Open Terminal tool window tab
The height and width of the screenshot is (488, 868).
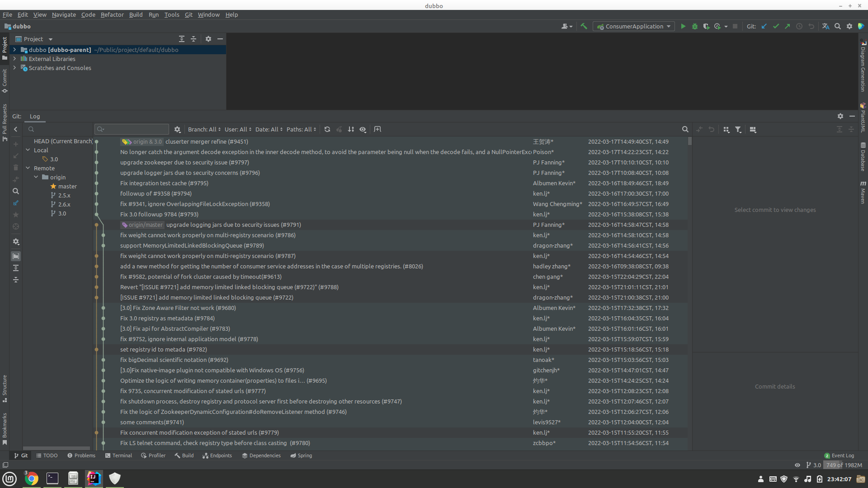[118, 455]
